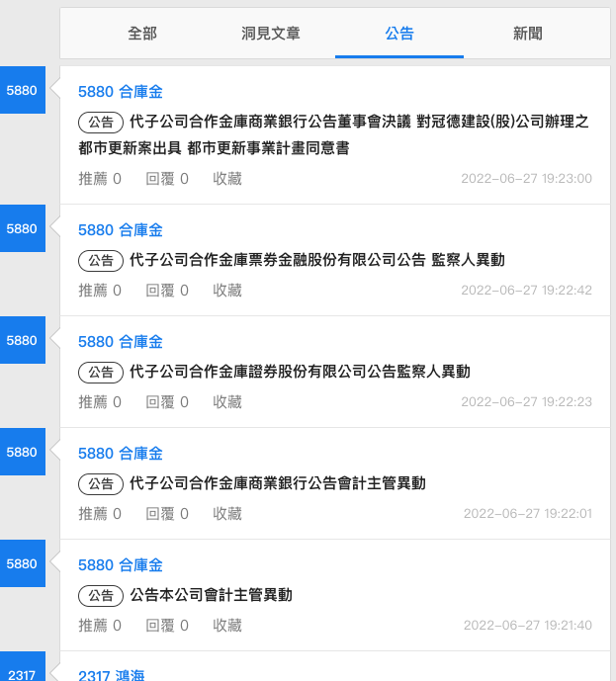Click the 5880 badge beside the 票券金融 announcement
616x681 pixels.
22,228
